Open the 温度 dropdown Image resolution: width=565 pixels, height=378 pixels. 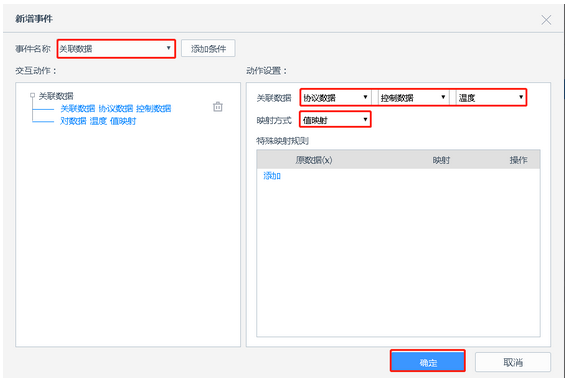click(x=491, y=98)
